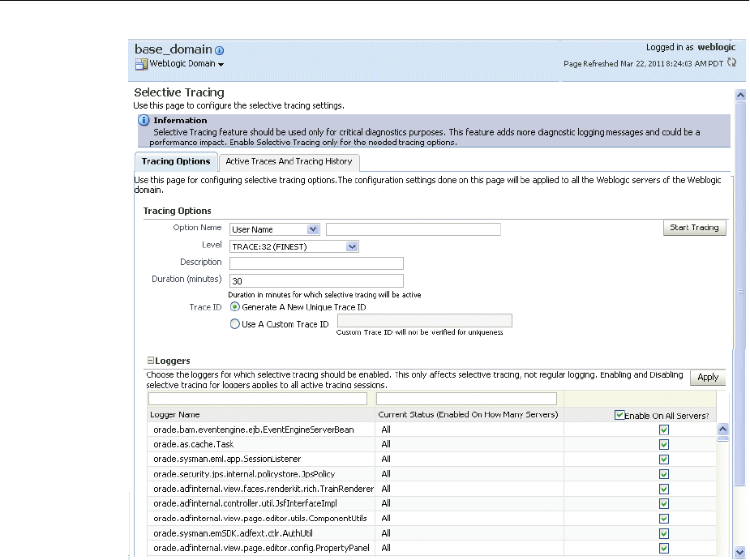The height and width of the screenshot is (560, 750).
Task: Click the base_domain information icon
Action: (x=220, y=50)
